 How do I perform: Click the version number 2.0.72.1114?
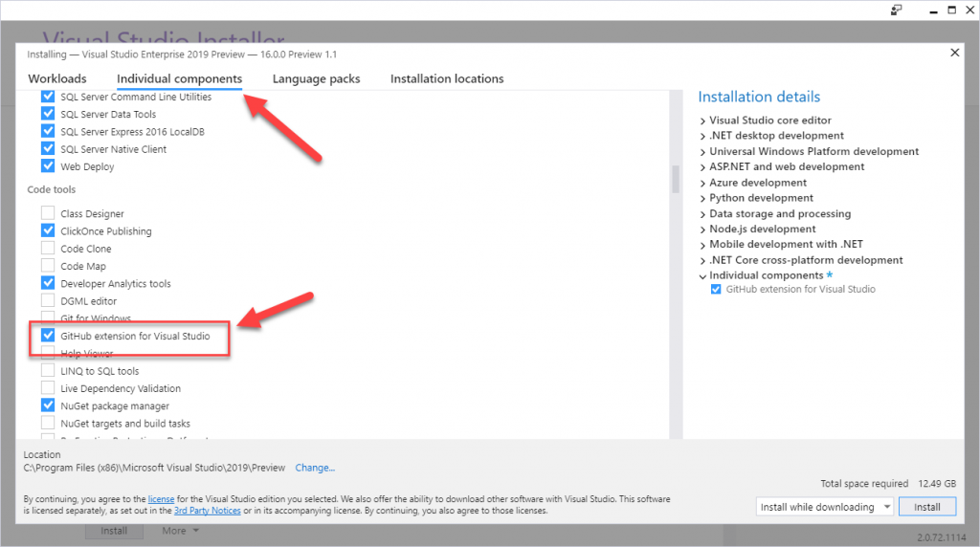point(942,537)
